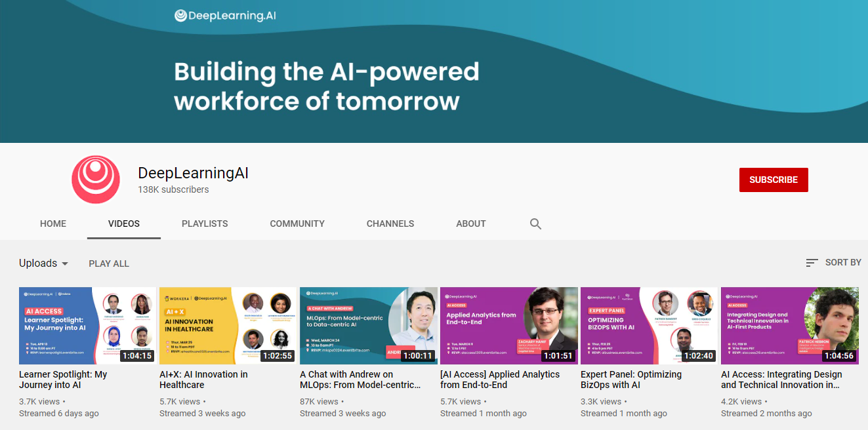Click the 3.7K views text
Screen dimensions: 868x430
pyautogui.click(x=39, y=401)
